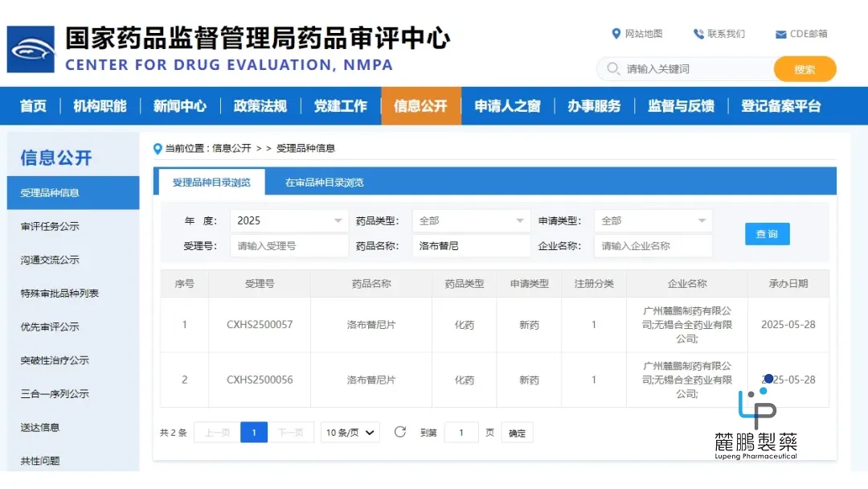
Task: Click the orange 搜索 button
Action: (805, 69)
